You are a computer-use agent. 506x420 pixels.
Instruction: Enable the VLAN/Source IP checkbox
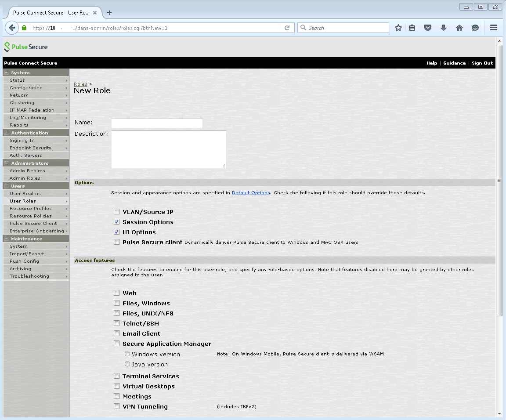[x=116, y=212]
